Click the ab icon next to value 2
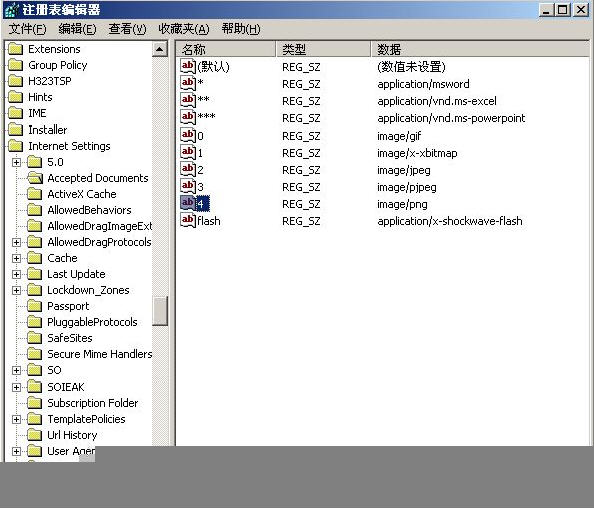The height and width of the screenshot is (509, 594). [x=188, y=169]
